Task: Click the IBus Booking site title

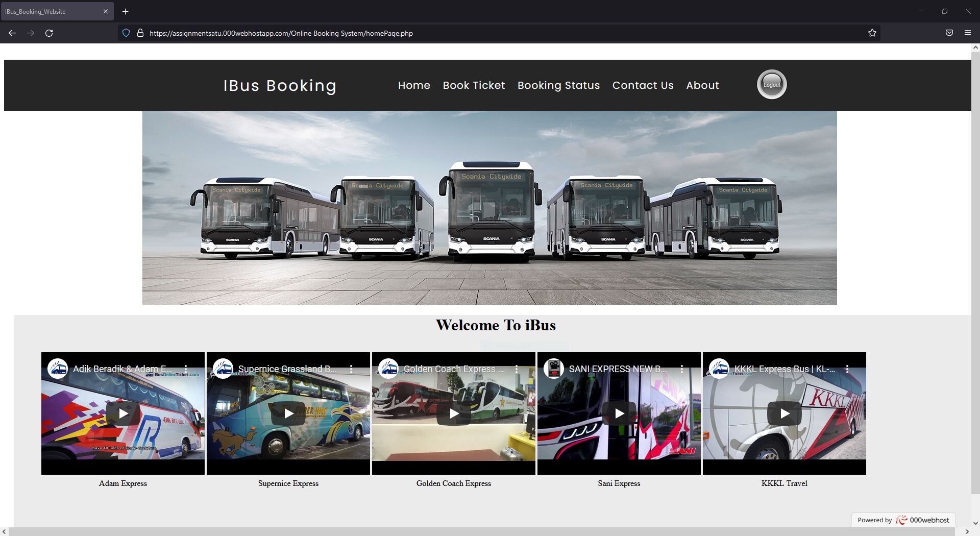Action: coord(280,85)
